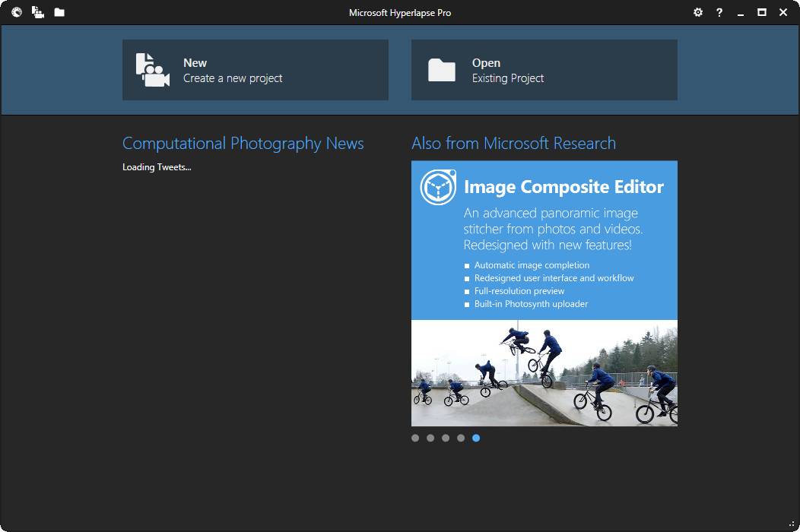Image resolution: width=800 pixels, height=532 pixels.
Task: Click the BMX riders panorama photo
Action: click(544, 373)
